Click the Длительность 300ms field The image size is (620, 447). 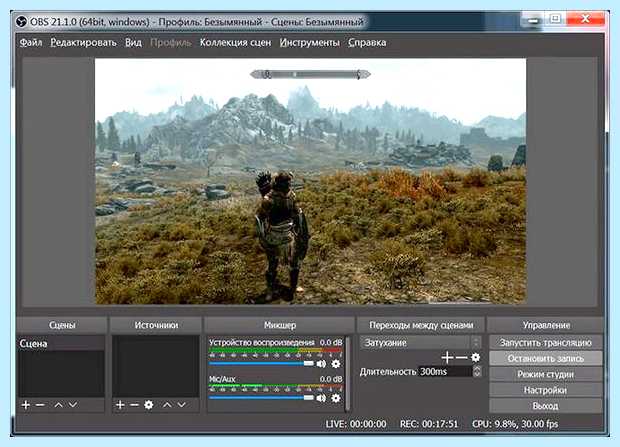point(445,371)
